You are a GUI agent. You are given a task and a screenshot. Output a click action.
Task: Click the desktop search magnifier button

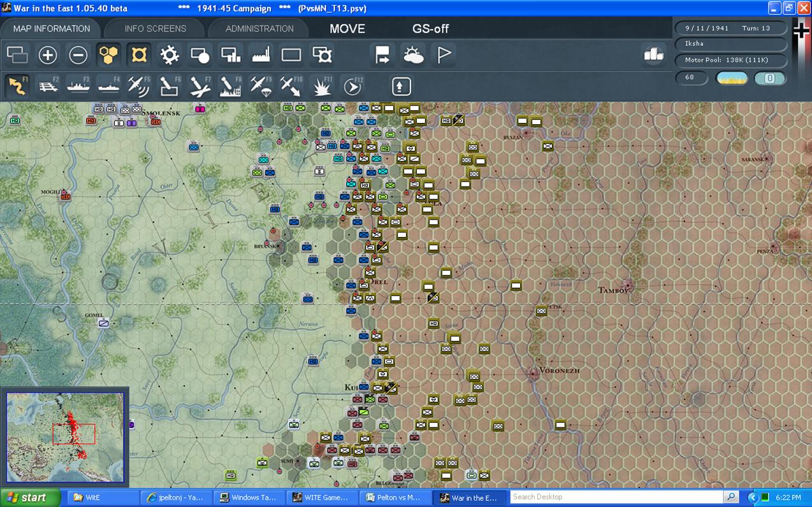731,497
